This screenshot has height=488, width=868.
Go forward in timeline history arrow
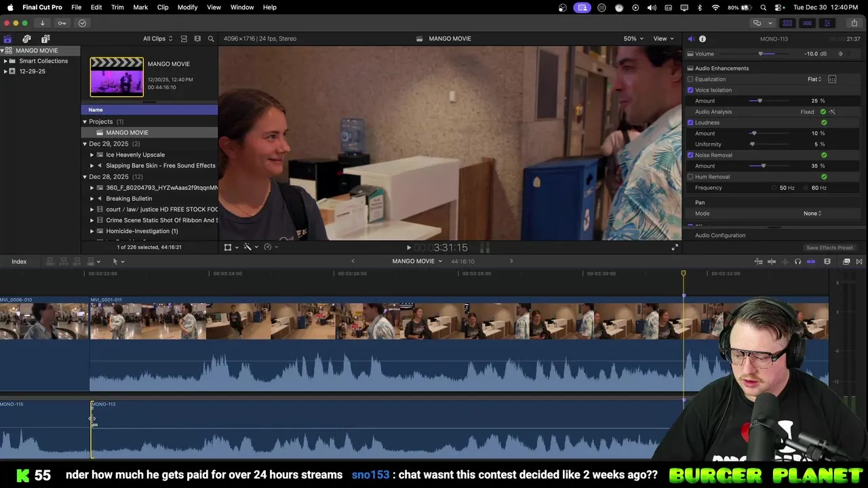pos(511,261)
